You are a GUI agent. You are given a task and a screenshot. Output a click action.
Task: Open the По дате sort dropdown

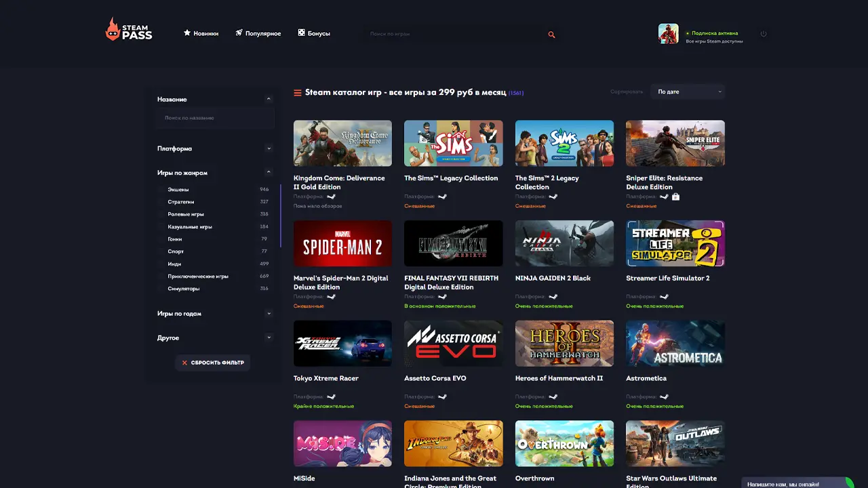(687, 91)
